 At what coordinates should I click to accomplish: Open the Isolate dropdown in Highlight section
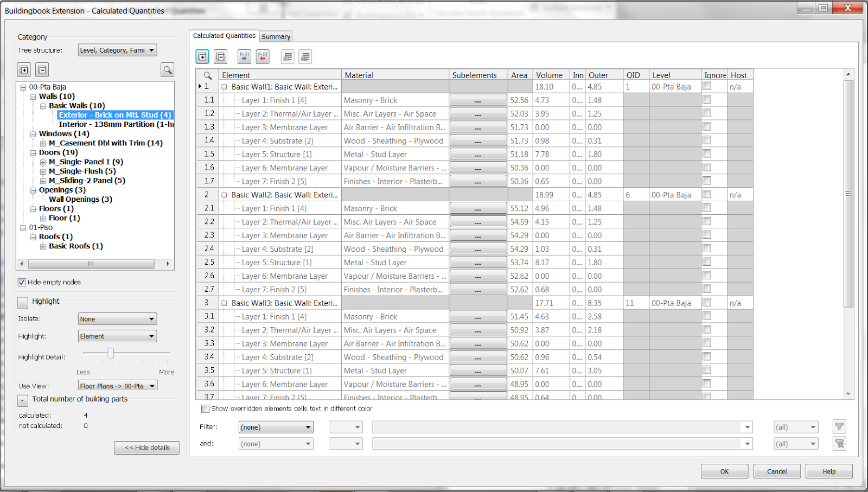[152, 318]
